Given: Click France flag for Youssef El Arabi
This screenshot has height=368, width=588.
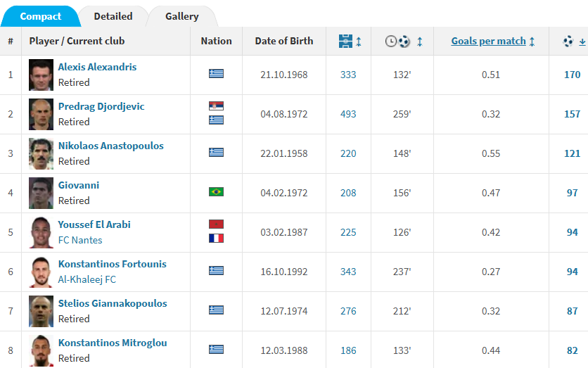Looking at the screenshot, I should click(x=216, y=239).
